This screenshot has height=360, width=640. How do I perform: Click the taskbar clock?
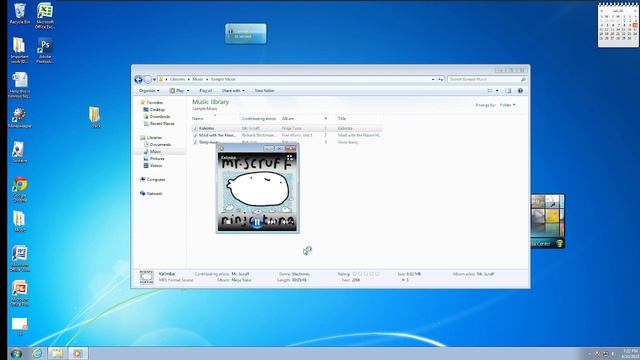[x=630, y=353]
